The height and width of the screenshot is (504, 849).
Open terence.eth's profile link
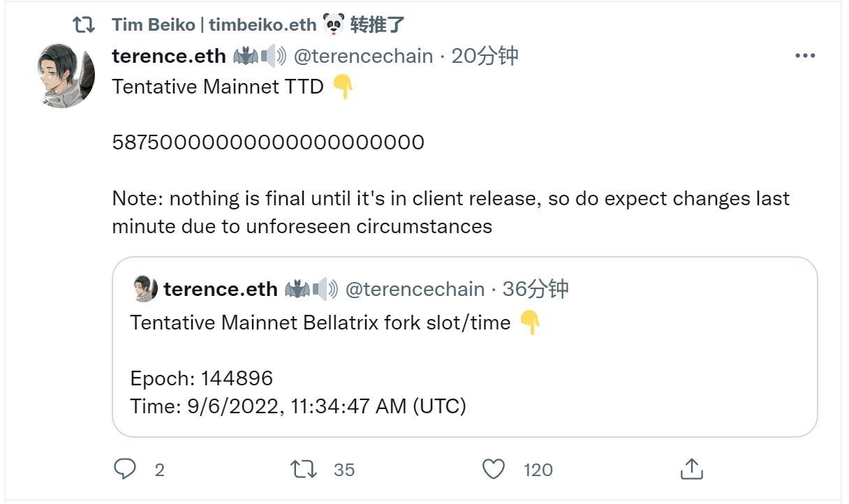click(168, 55)
